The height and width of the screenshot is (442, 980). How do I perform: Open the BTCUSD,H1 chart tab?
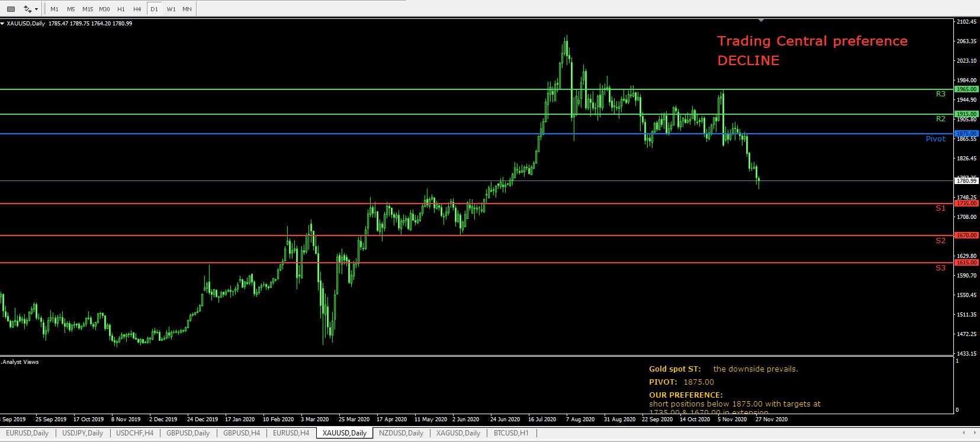pyautogui.click(x=511, y=433)
